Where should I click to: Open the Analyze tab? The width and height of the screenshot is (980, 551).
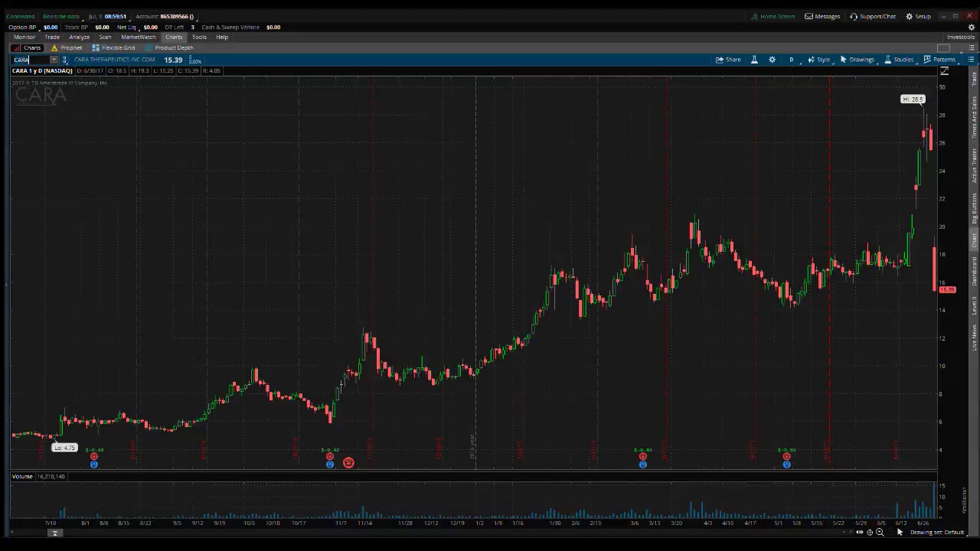79,37
